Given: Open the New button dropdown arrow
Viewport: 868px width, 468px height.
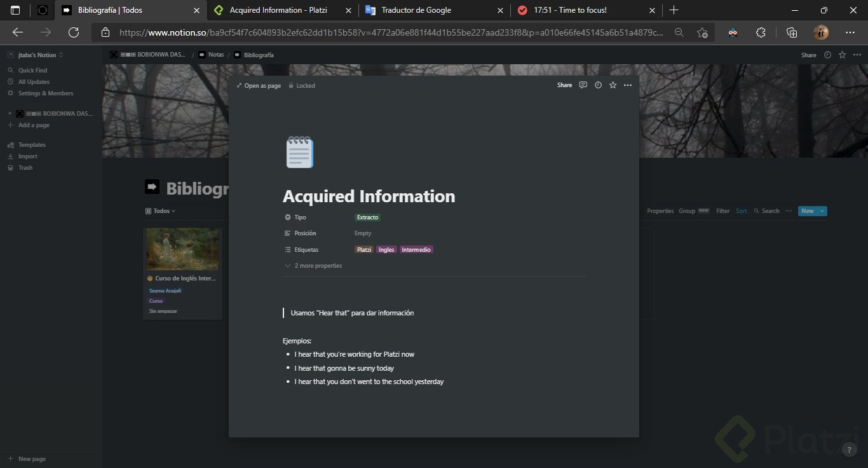Looking at the screenshot, I should tap(820, 210).
